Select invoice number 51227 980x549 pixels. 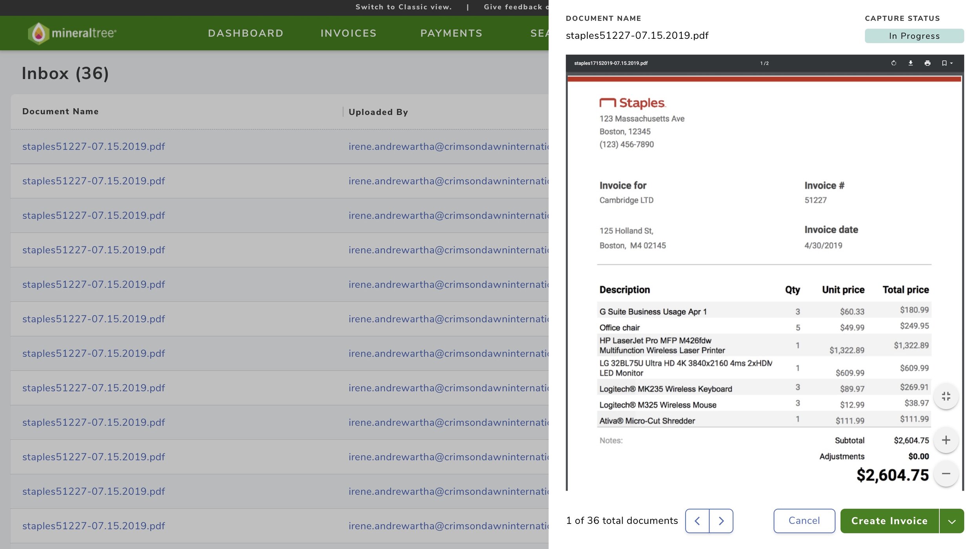pos(815,200)
